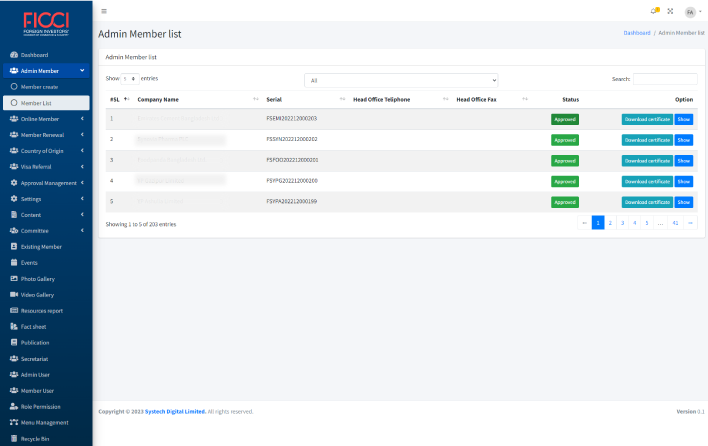Image resolution: width=708 pixels, height=446 pixels.
Task: Click the Recycle Bin sidebar icon
Action: [x=13, y=439]
